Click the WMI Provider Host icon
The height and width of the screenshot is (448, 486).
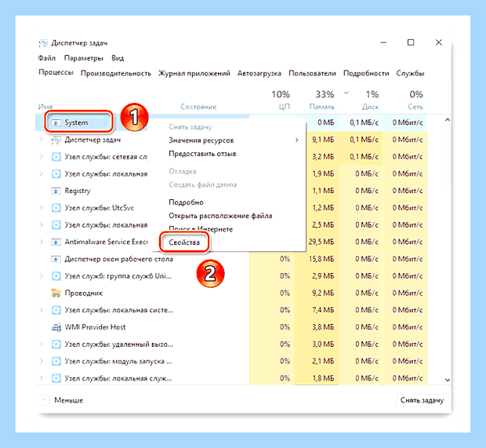tap(56, 327)
